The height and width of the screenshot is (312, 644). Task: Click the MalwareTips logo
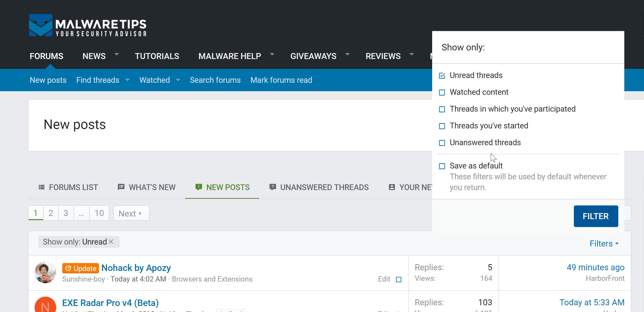pyautogui.click(x=87, y=25)
